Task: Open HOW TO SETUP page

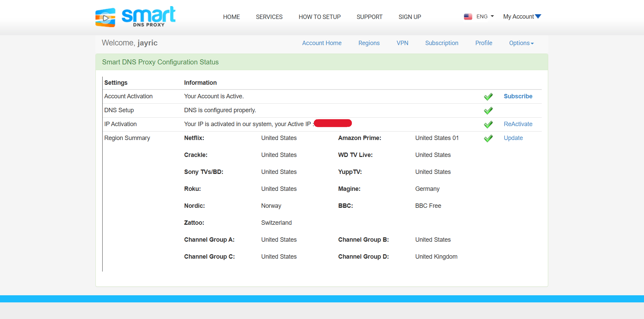Action: (320, 17)
